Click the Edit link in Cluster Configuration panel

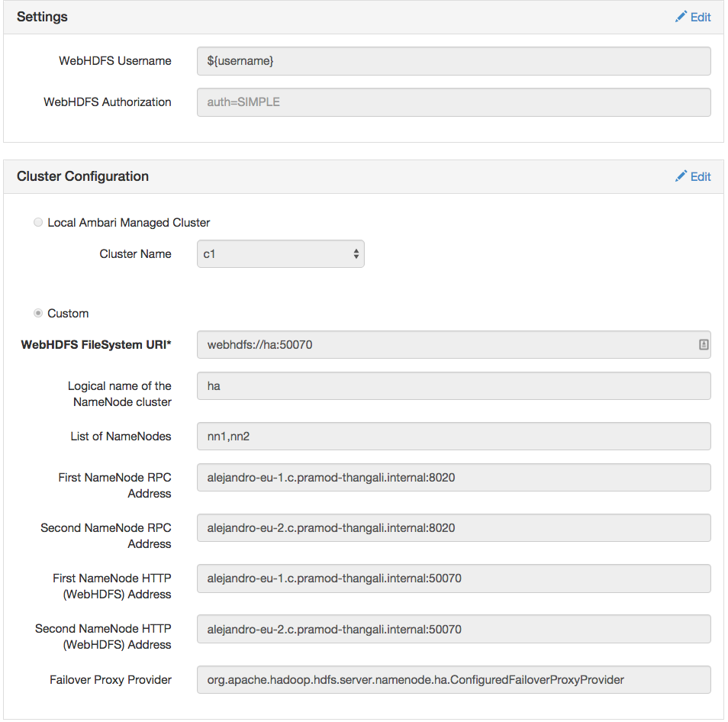[693, 176]
